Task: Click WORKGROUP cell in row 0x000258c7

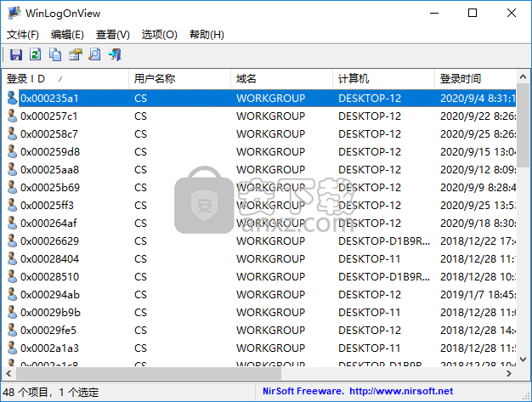Action: click(x=271, y=134)
